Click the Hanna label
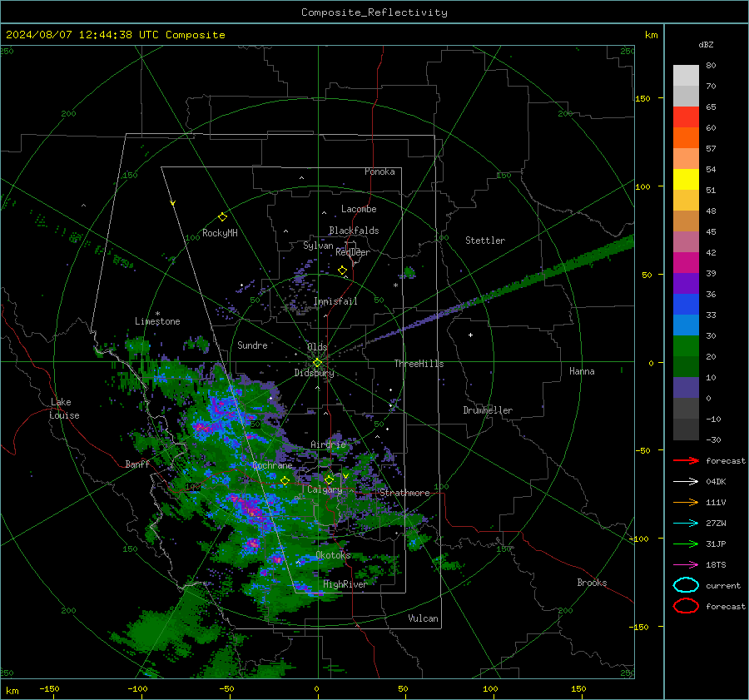 pyautogui.click(x=582, y=371)
